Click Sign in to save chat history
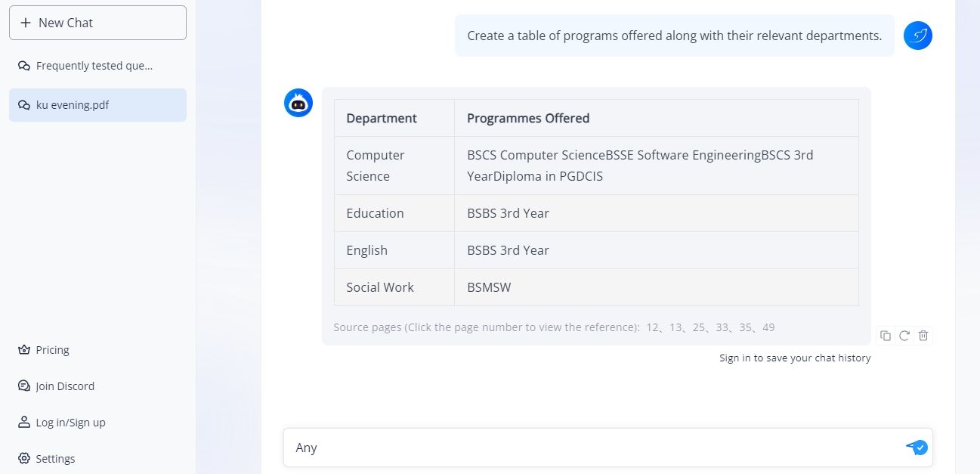The width and height of the screenshot is (980, 474). click(795, 358)
